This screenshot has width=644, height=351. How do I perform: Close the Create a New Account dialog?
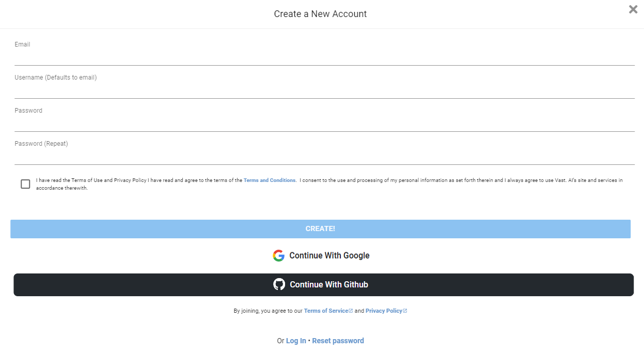pyautogui.click(x=633, y=9)
